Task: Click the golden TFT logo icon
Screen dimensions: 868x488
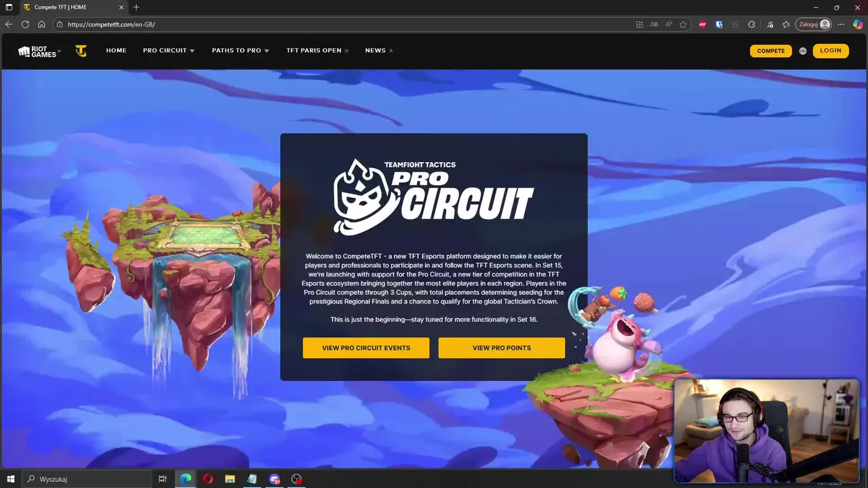Action: click(x=81, y=51)
